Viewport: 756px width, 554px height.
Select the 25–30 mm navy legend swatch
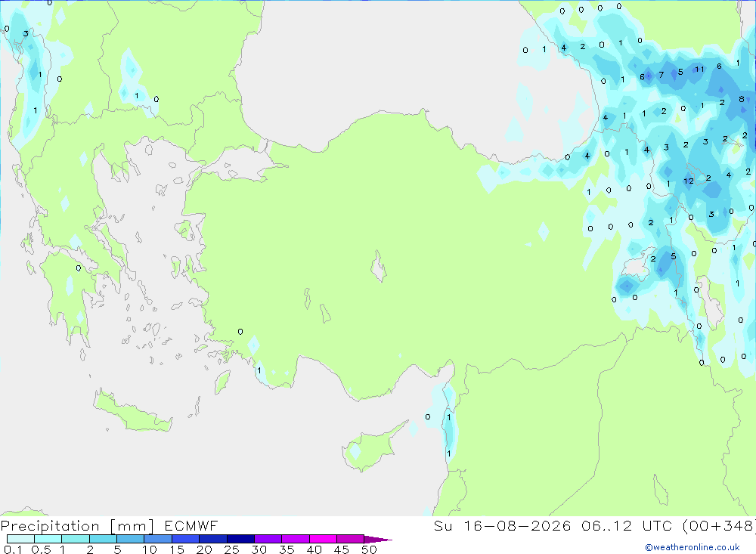coord(240,539)
